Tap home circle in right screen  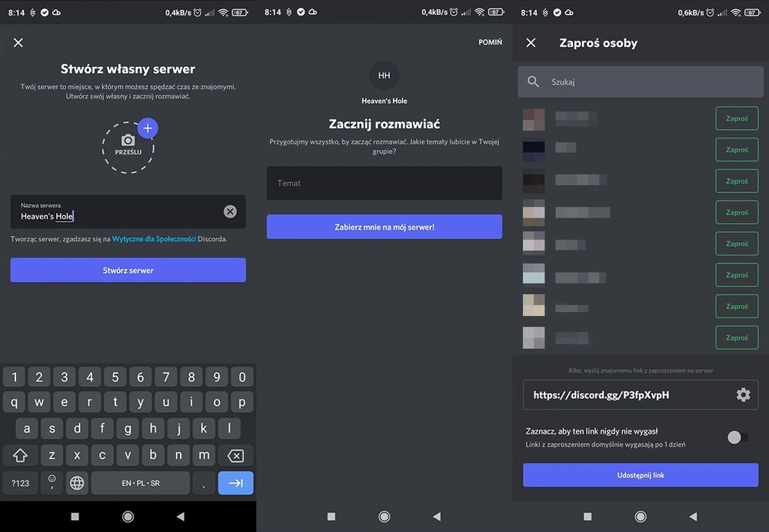pyautogui.click(x=641, y=517)
